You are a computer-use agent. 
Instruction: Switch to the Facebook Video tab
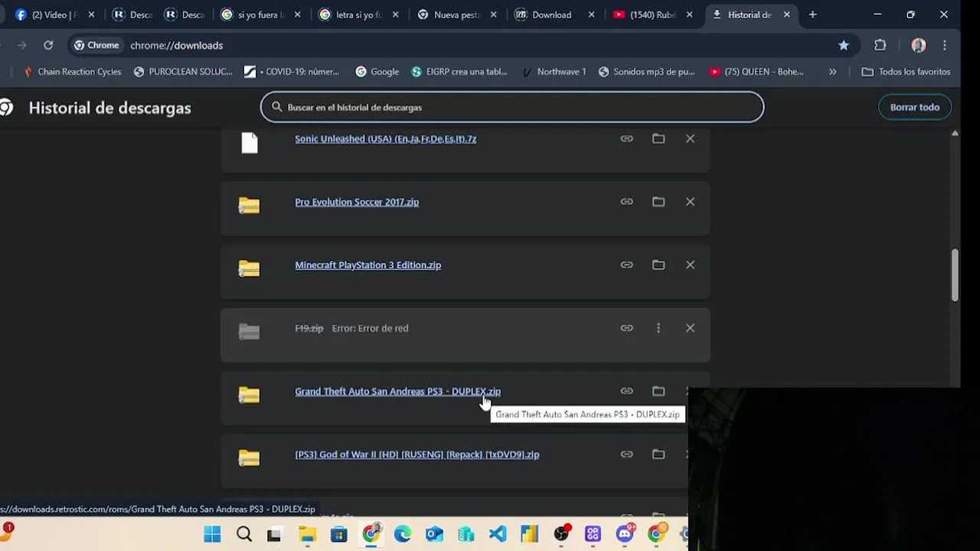click(53, 15)
